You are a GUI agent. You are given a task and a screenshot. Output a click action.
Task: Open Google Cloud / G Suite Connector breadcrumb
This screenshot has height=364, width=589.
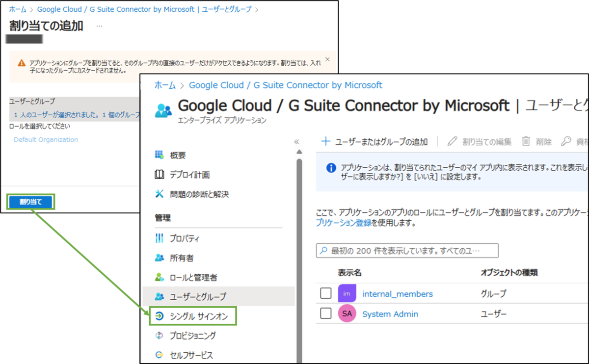click(286, 85)
